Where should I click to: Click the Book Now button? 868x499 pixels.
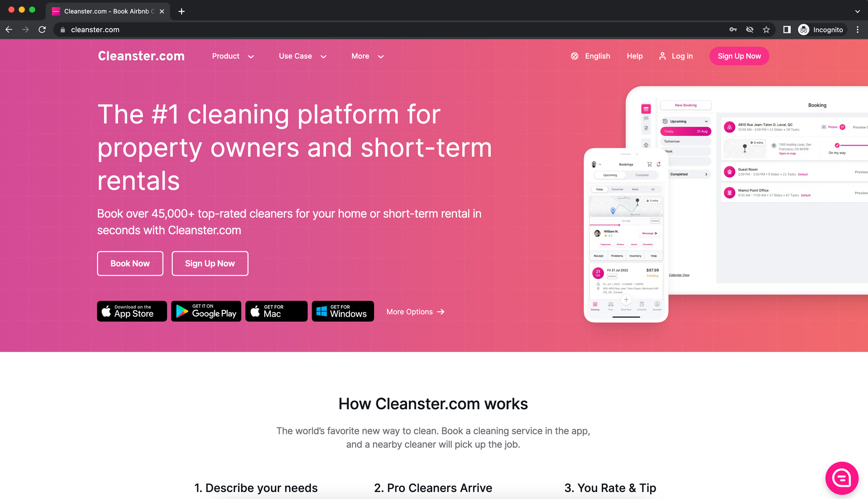coord(130,263)
